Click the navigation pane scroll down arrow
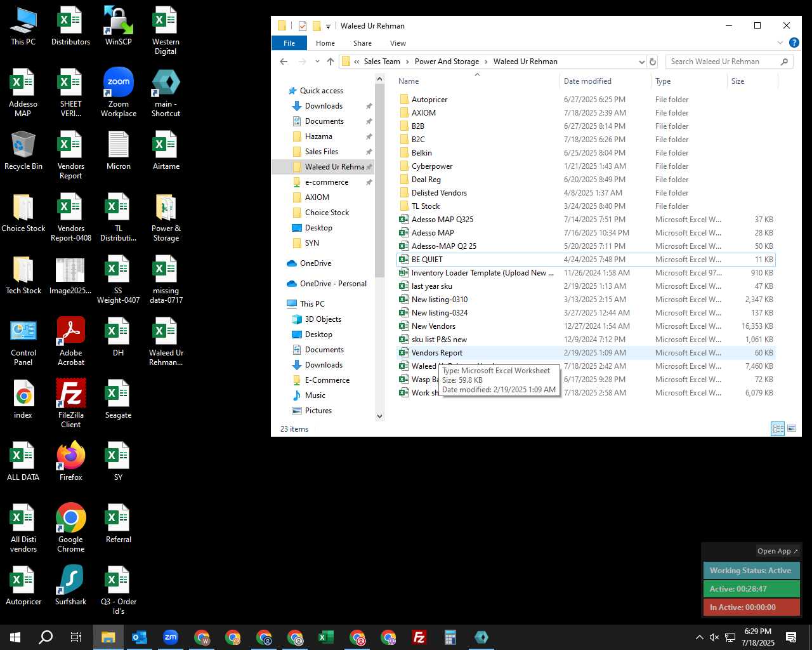Image resolution: width=812 pixels, height=650 pixels. pos(380,416)
